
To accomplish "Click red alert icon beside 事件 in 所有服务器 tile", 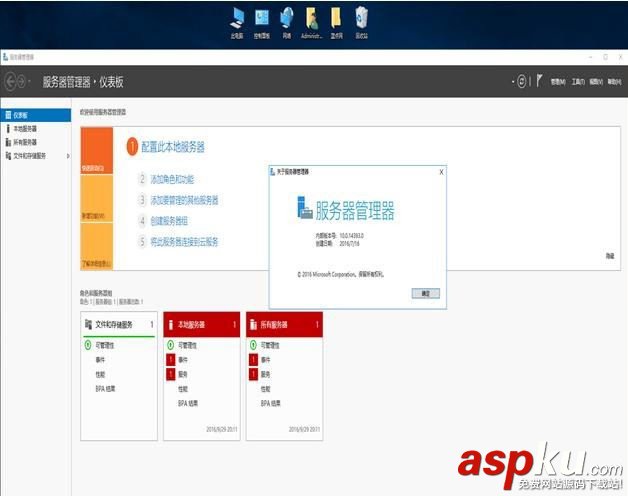I will pyautogui.click(x=253, y=359).
